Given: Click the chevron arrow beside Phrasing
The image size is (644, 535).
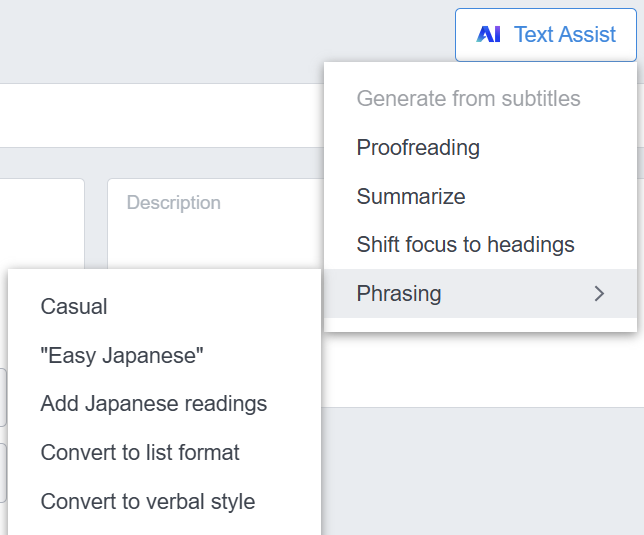Looking at the screenshot, I should tap(599, 294).
